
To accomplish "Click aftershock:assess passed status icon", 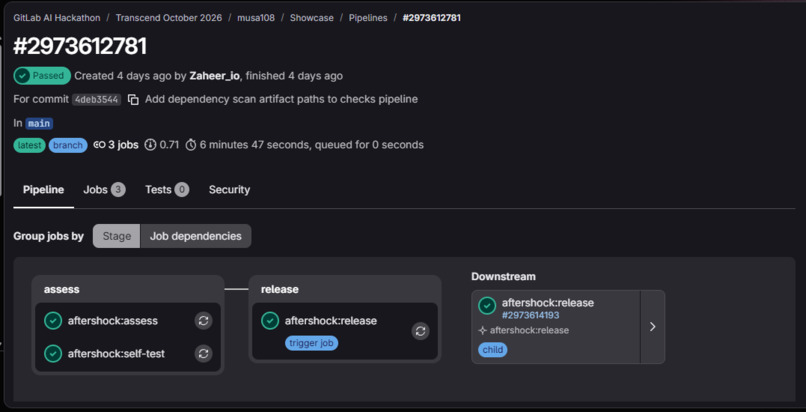I will click(x=53, y=321).
